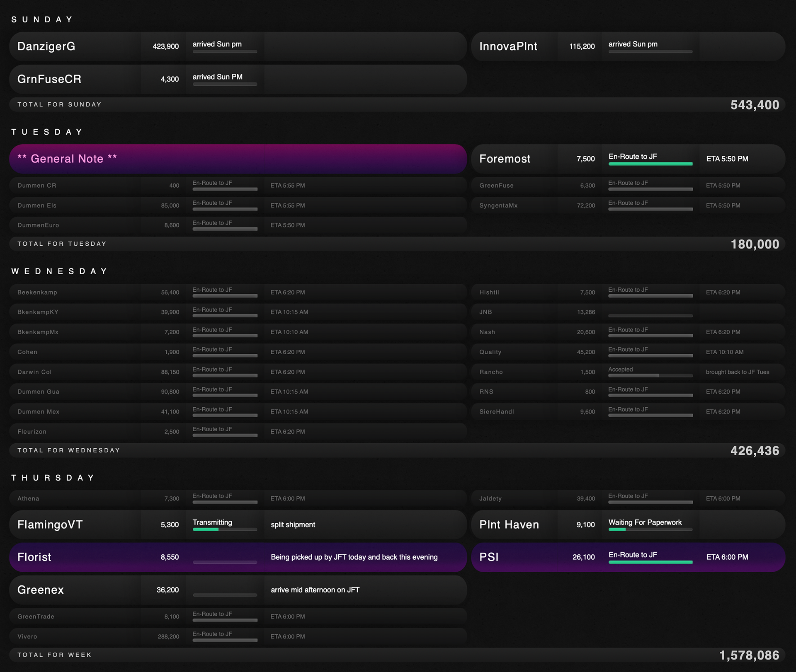Click Total for Tuesday value 180,000
This screenshot has height=672, width=796.
[x=755, y=244]
